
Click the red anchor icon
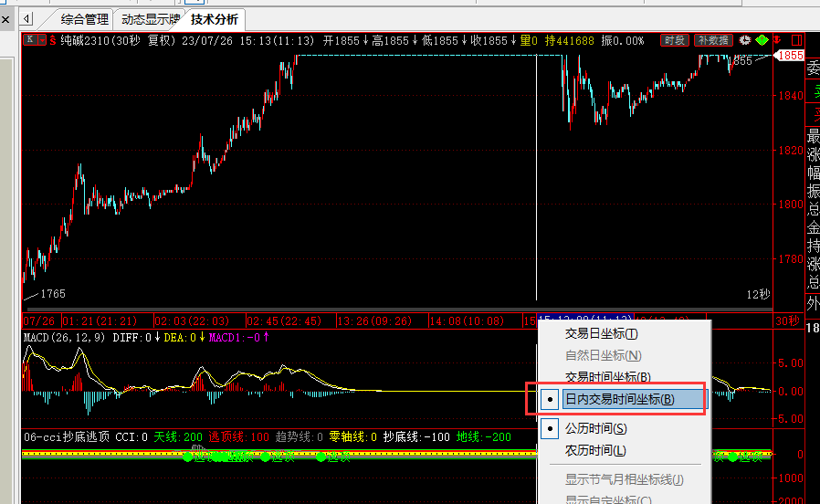(x=778, y=40)
